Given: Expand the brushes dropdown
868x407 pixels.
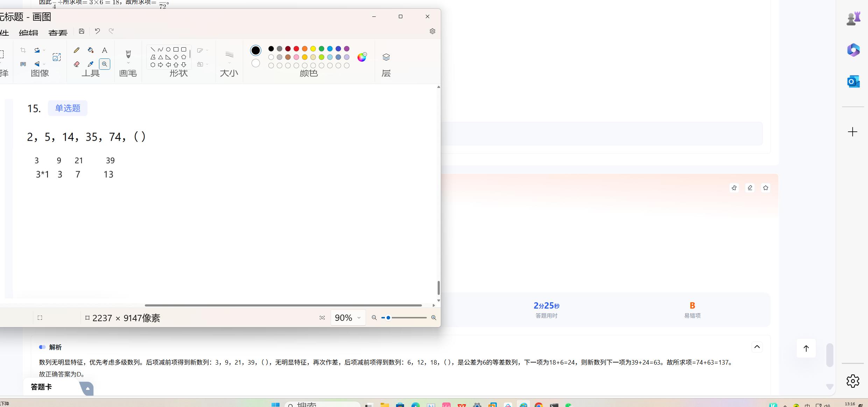Looking at the screenshot, I should (x=128, y=63).
